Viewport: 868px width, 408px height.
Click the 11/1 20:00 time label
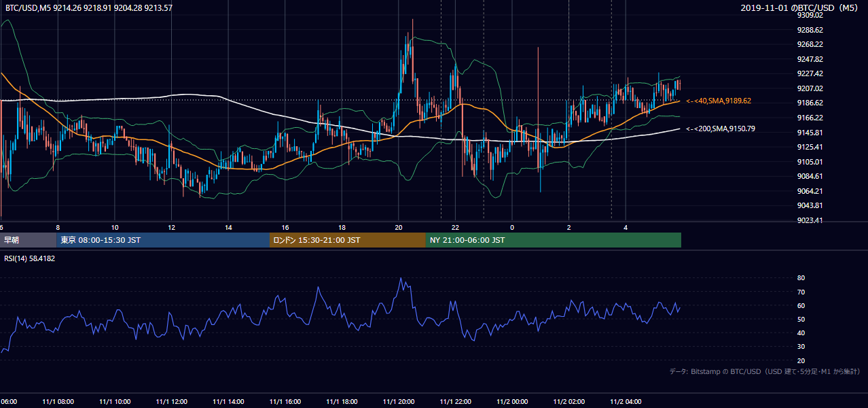point(399,402)
